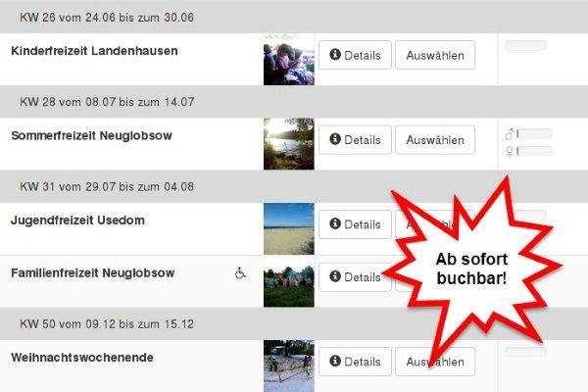Open Details for Weihnachtswochenende
The height and width of the screenshot is (392, 588).
355,362
